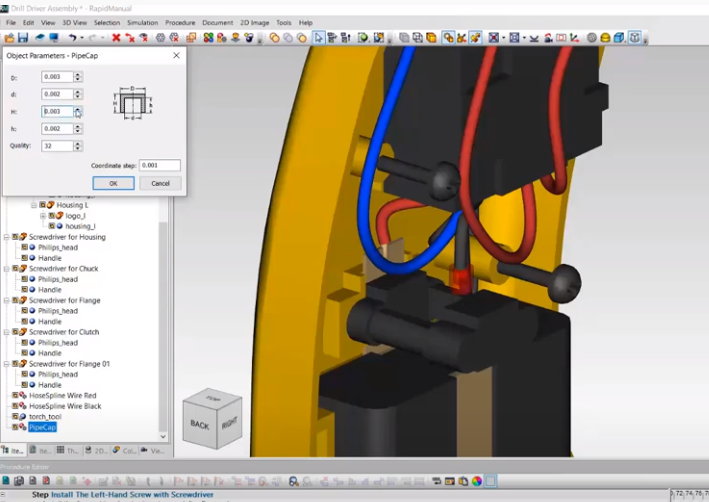Toggle visibility box of housing_l item
This screenshot has height=502, width=709.
click(x=52, y=226)
